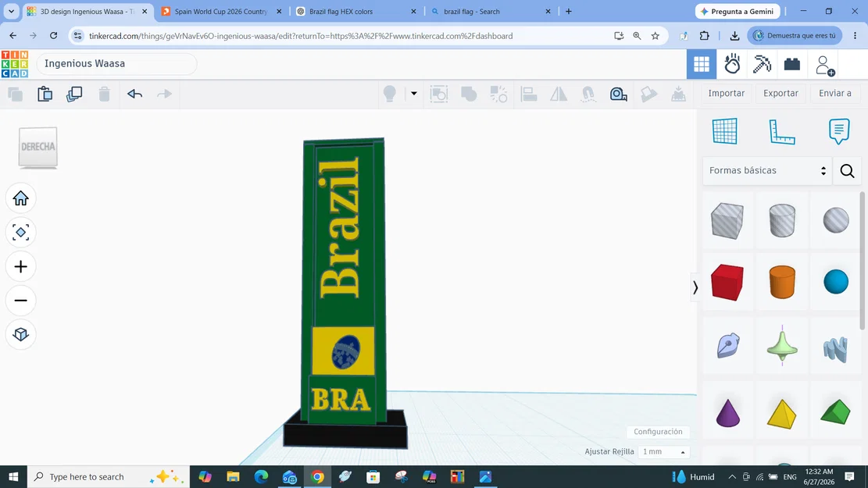The height and width of the screenshot is (488, 868).
Task: Paste using the clipboard icon
Action: coord(45,94)
